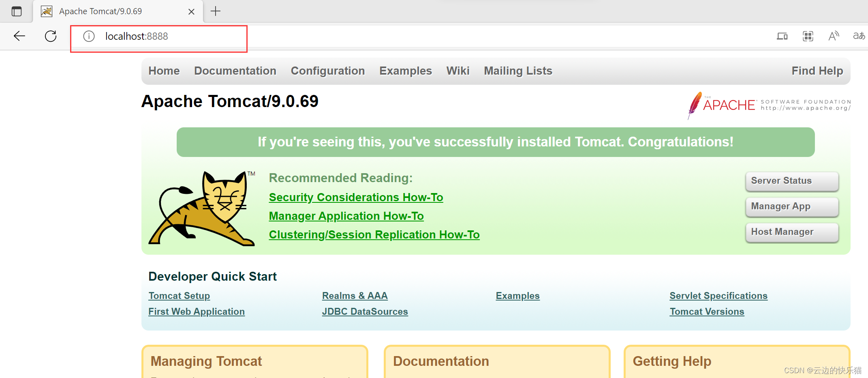Click the Apache Software Foundation logo
Image resolution: width=868 pixels, height=378 pixels.
click(x=769, y=105)
